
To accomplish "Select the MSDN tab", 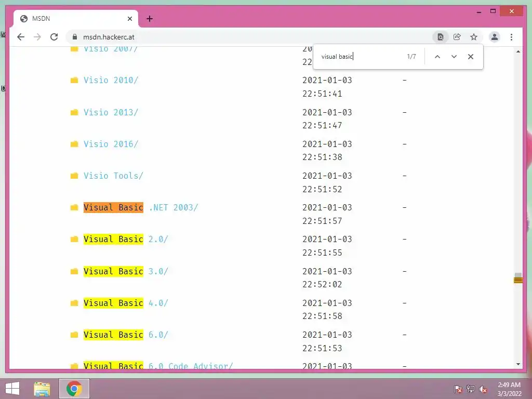I will [x=76, y=19].
